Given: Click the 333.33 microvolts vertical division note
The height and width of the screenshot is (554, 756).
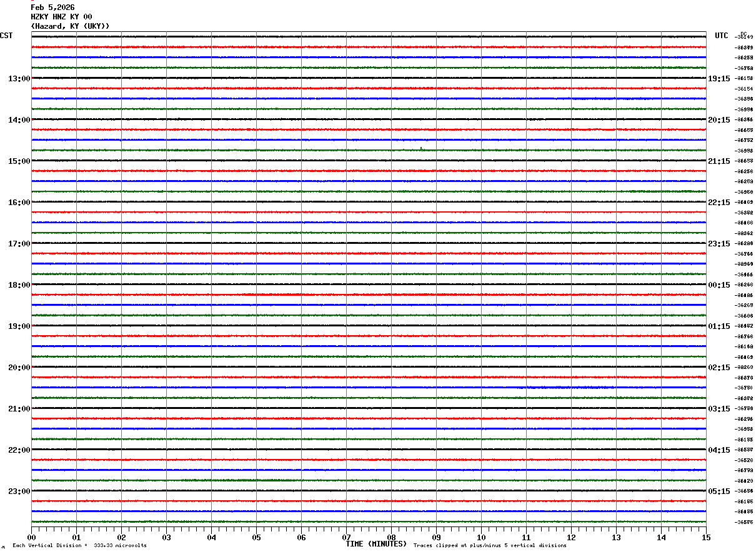Looking at the screenshot, I should click(x=79, y=546).
